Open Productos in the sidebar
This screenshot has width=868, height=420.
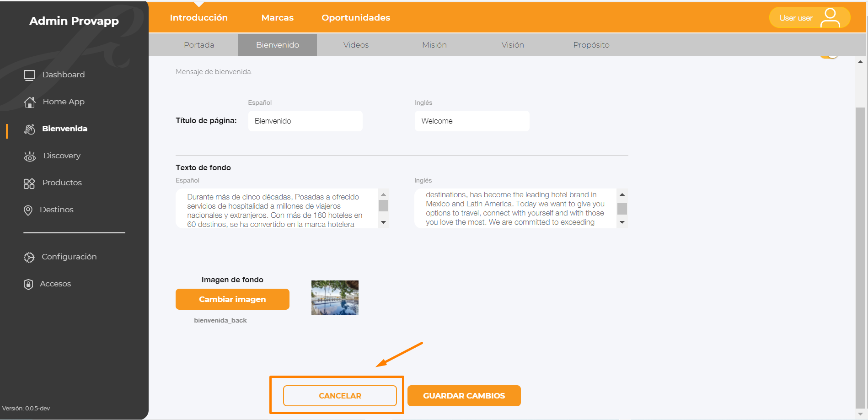tap(62, 183)
